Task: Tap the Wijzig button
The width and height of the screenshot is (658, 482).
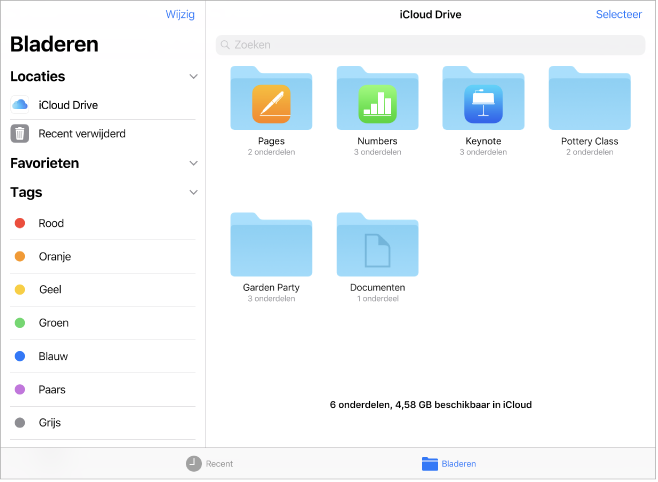Action: [180, 15]
